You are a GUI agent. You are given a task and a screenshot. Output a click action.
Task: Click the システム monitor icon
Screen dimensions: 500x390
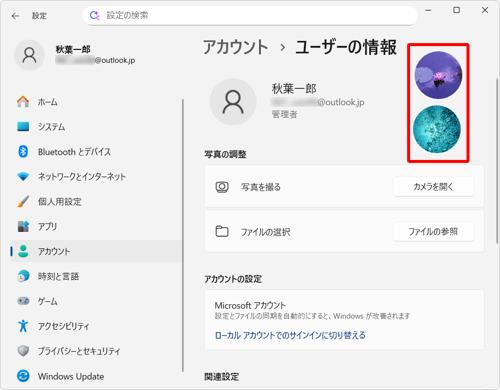(x=23, y=127)
